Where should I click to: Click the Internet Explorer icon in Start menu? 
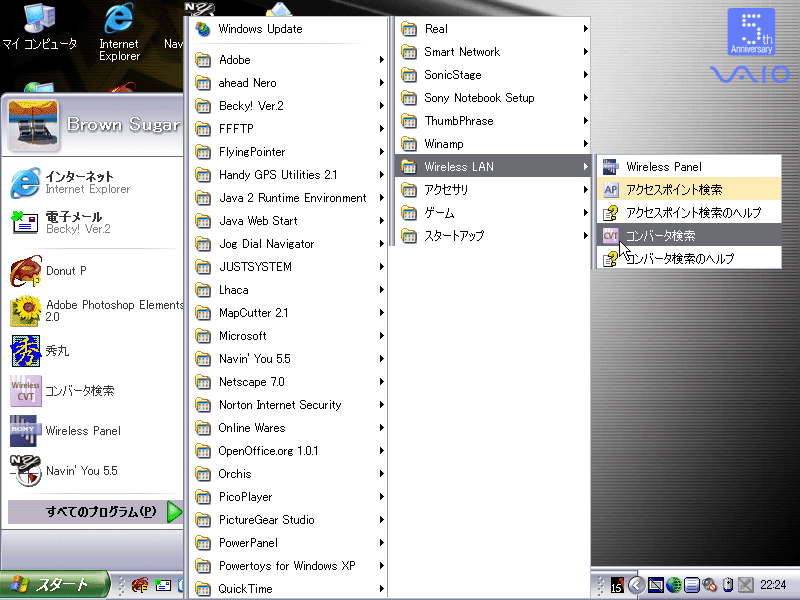25,183
